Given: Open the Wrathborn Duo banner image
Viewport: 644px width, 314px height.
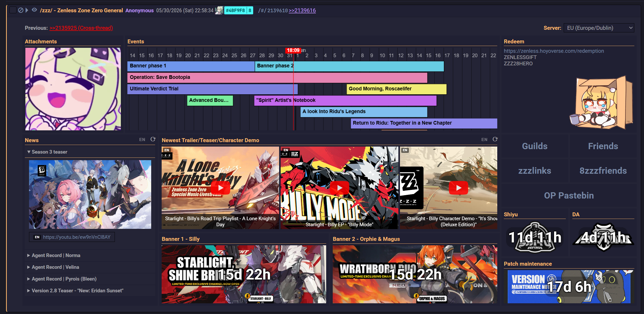Looking at the screenshot, I should coord(415,274).
